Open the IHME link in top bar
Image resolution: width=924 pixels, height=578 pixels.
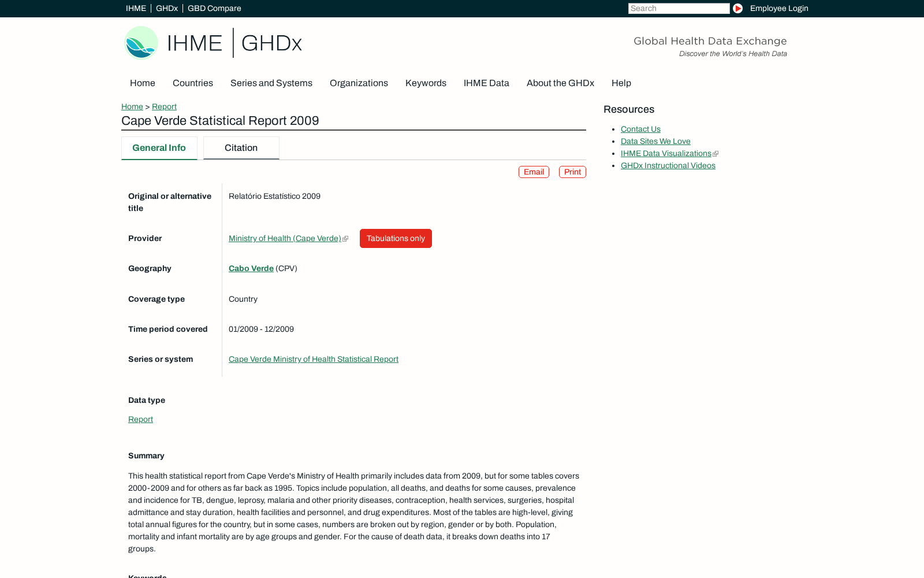136,8
